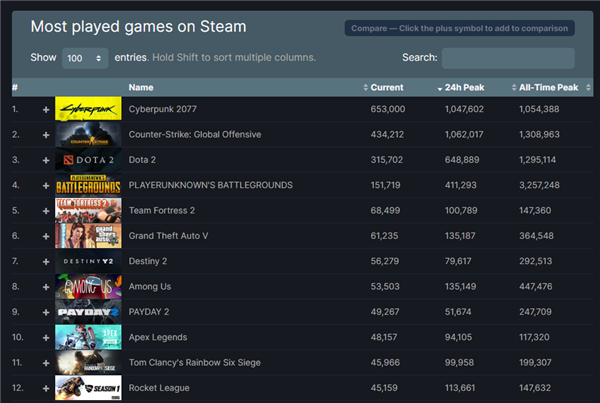Open Rocket League Season 1 thumbnail
The height and width of the screenshot is (403, 600).
(x=88, y=388)
